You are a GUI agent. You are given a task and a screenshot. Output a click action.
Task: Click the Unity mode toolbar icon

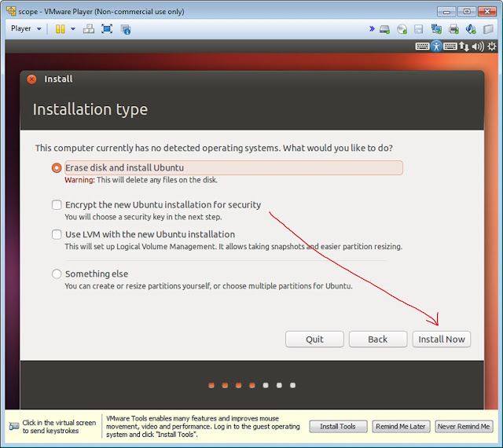click(x=126, y=29)
